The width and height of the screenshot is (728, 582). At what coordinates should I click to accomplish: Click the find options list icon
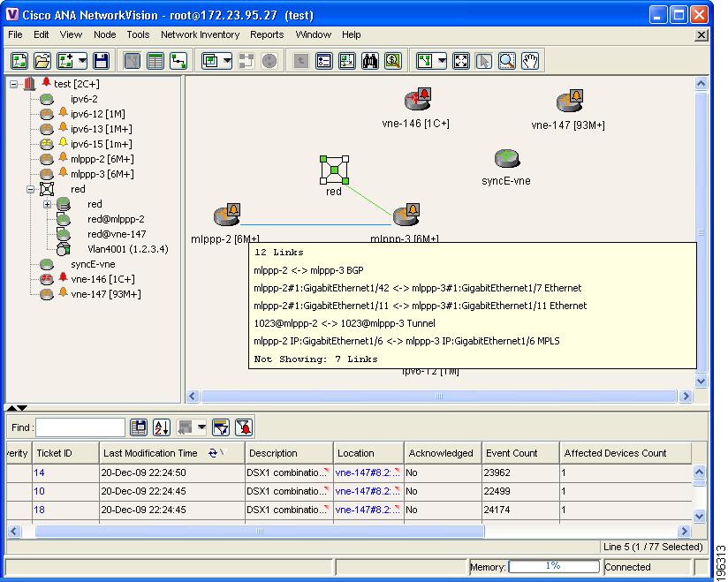click(323, 61)
